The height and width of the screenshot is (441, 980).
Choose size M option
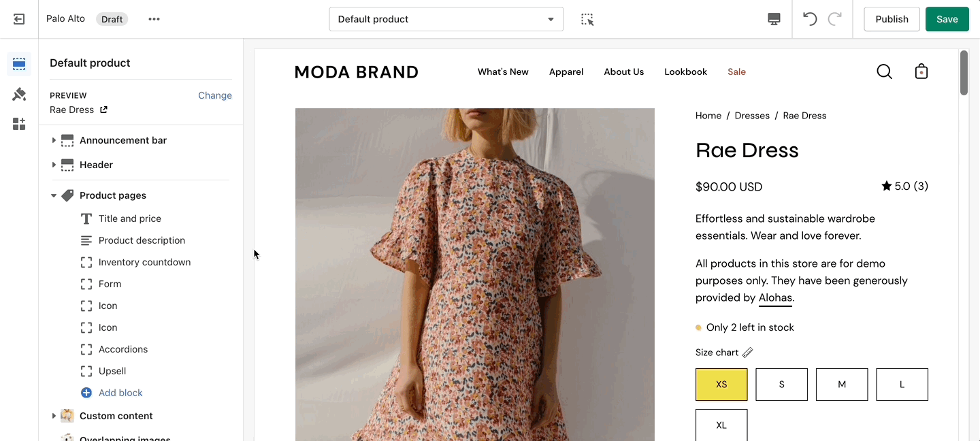842,385
